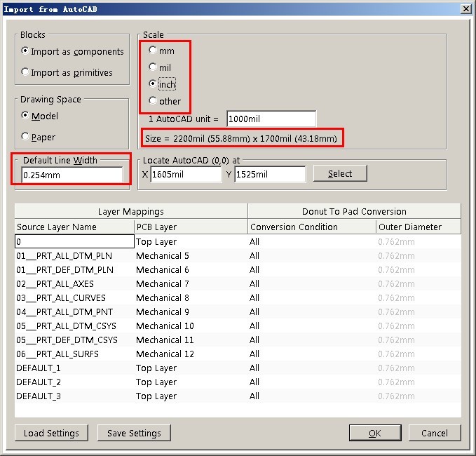Click the Layer Mappings header
This screenshot has width=476, height=456.
pos(131,211)
